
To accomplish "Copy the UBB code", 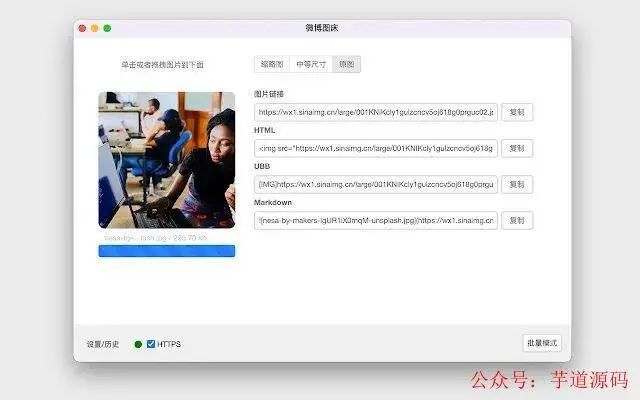I will click(x=517, y=184).
